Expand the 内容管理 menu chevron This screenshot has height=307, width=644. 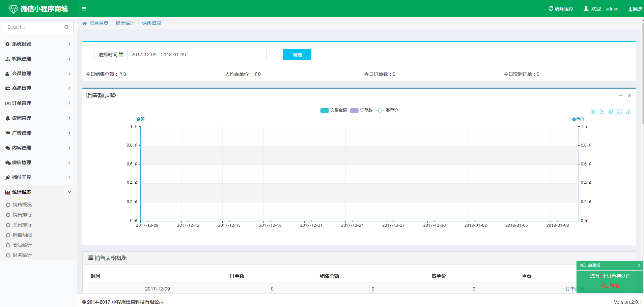(69, 148)
